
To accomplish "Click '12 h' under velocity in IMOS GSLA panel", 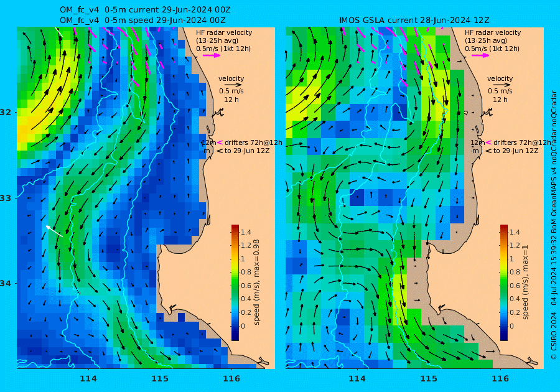I will (500, 100).
